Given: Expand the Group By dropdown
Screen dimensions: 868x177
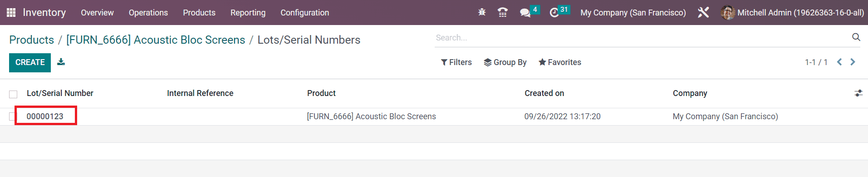Looking at the screenshot, I should click(505, 62).
